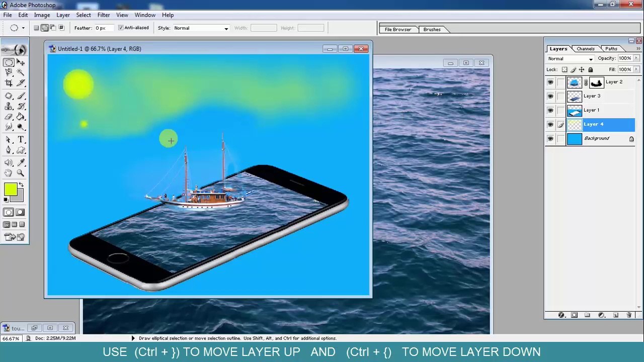The width and height of the screenshot is (644, 362).
Task: Reset to default foreground and background colors
Action: pyautogui.click(x=6, y=200)
